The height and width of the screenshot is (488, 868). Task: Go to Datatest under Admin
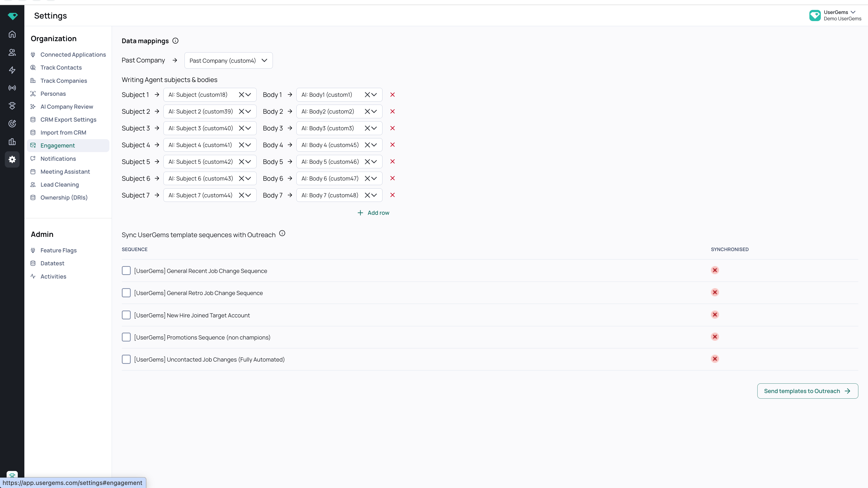68,264
